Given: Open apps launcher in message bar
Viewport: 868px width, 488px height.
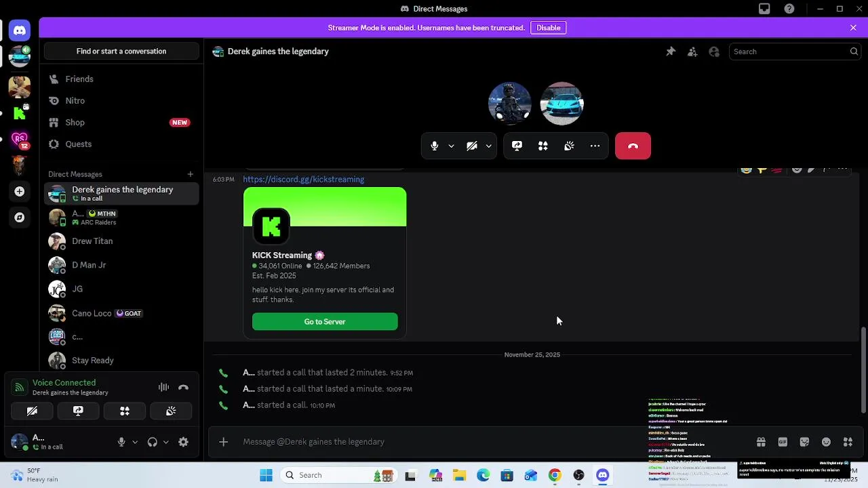Looking at the screenshot, I should pyautogui.click(x=848, y=442).
